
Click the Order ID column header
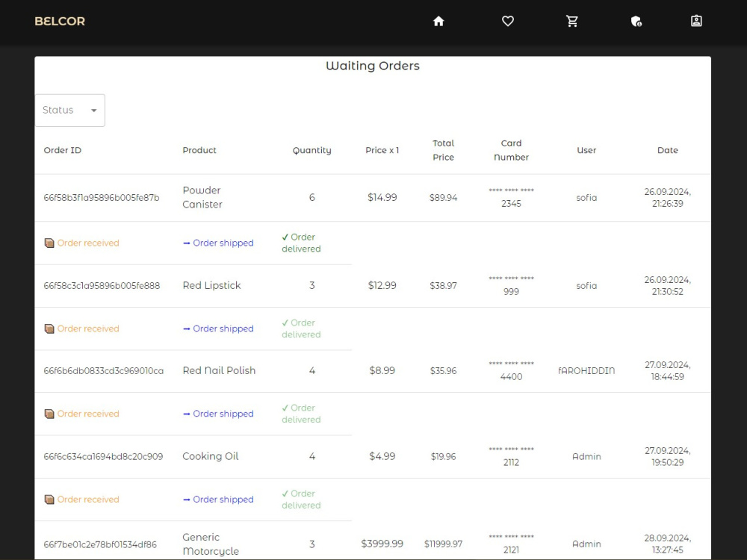63,150
